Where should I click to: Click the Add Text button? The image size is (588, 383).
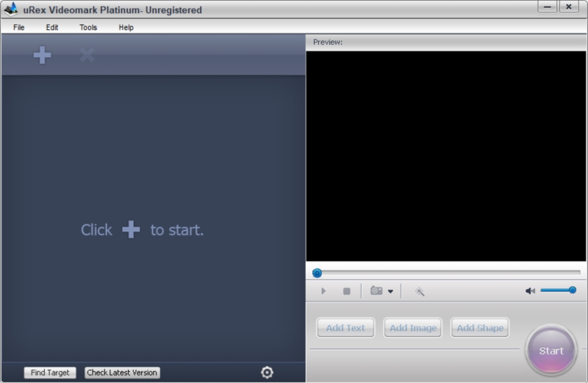coord(345,328)
